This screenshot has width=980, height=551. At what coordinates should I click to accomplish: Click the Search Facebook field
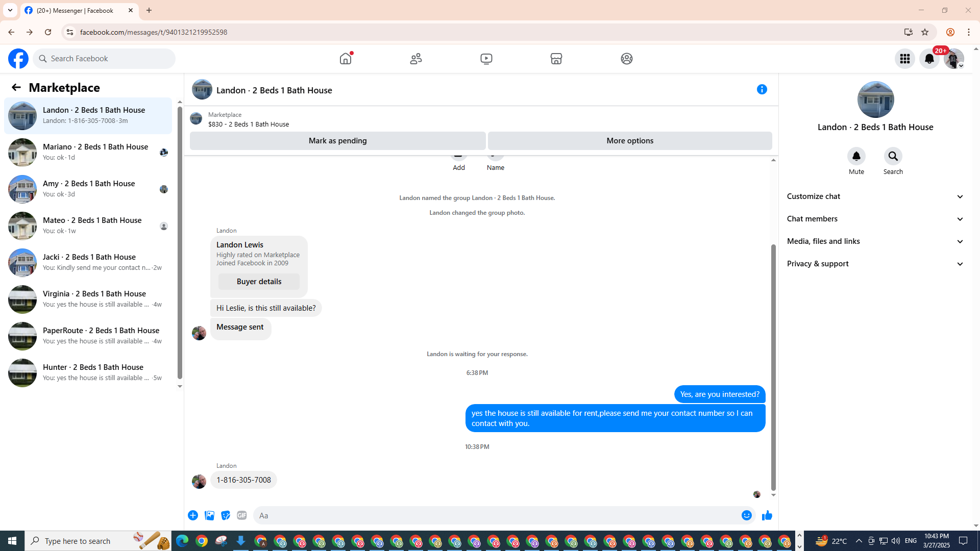(x=104, y=59)
